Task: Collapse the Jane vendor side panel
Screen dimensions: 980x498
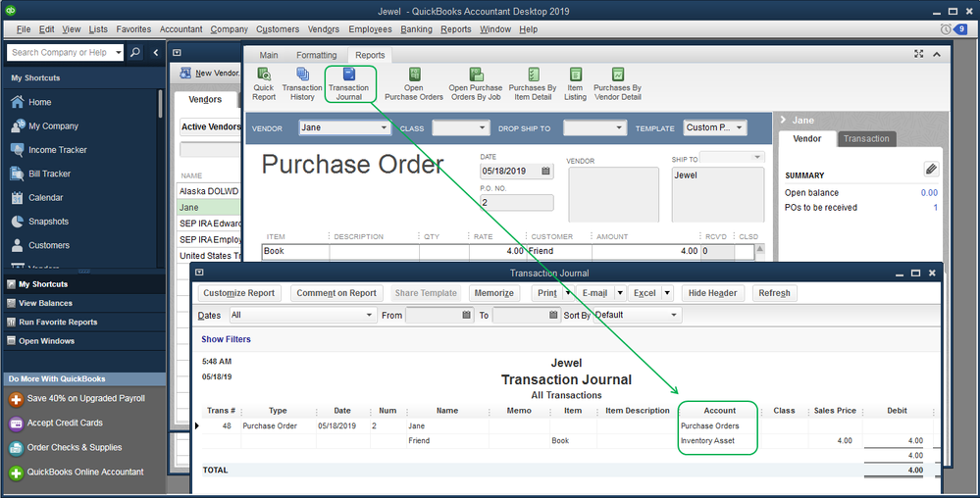Action: pos(783,120)
